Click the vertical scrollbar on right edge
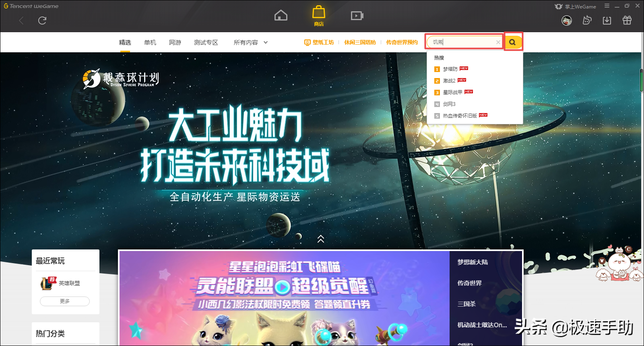The width and height of the screenshot is (644, 346). point(641,80)
